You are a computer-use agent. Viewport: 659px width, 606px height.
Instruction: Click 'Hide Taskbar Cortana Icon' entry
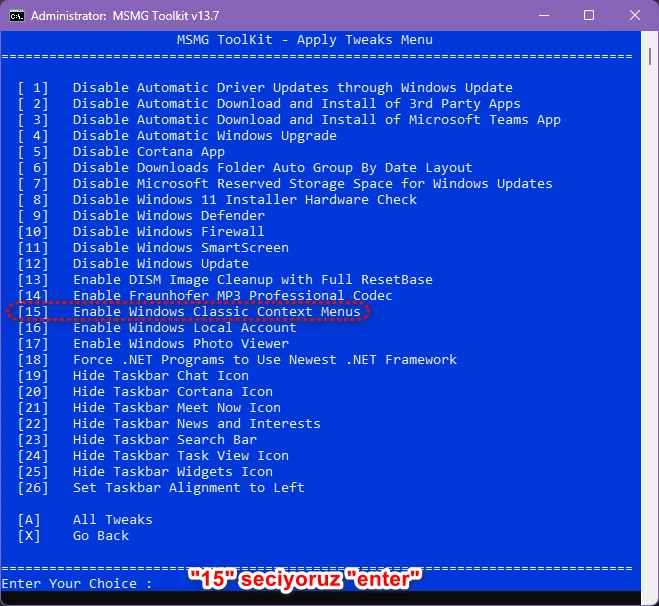pyautogui.click(x=173, y=391)
